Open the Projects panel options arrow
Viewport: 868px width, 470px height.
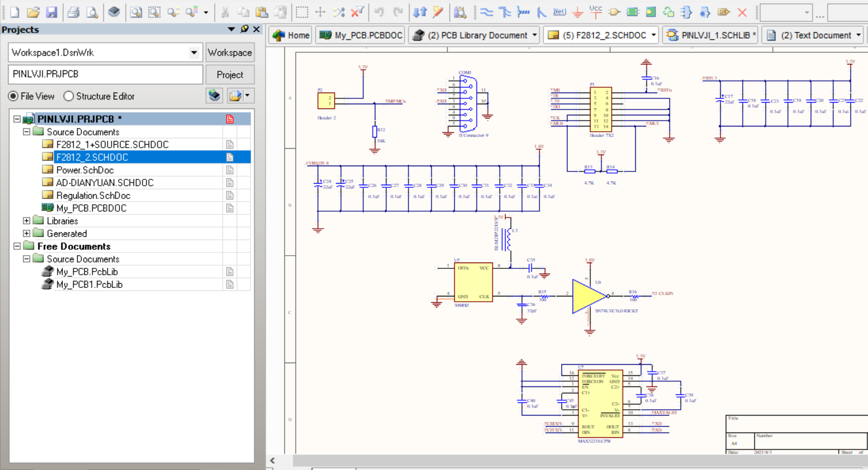coord(231,29)
